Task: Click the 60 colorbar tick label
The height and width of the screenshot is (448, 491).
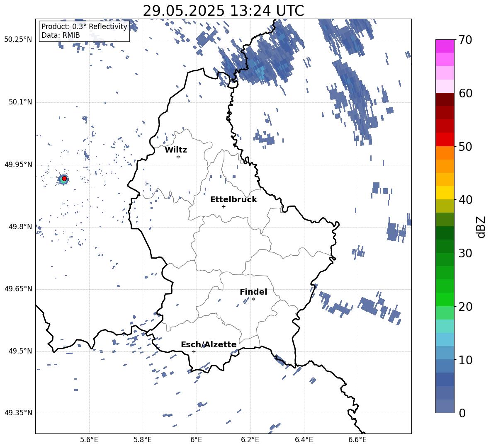Action: [465, 93]
